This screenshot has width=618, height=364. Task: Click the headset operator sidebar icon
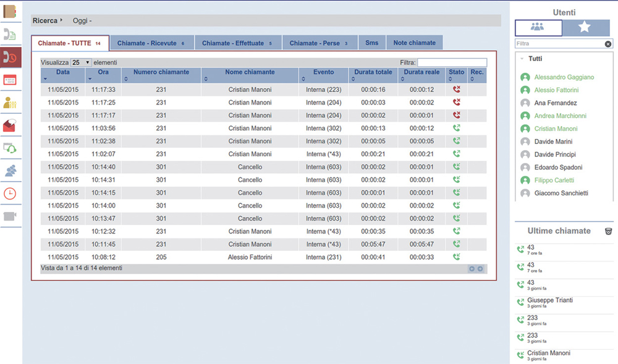(x=11, y=148)
